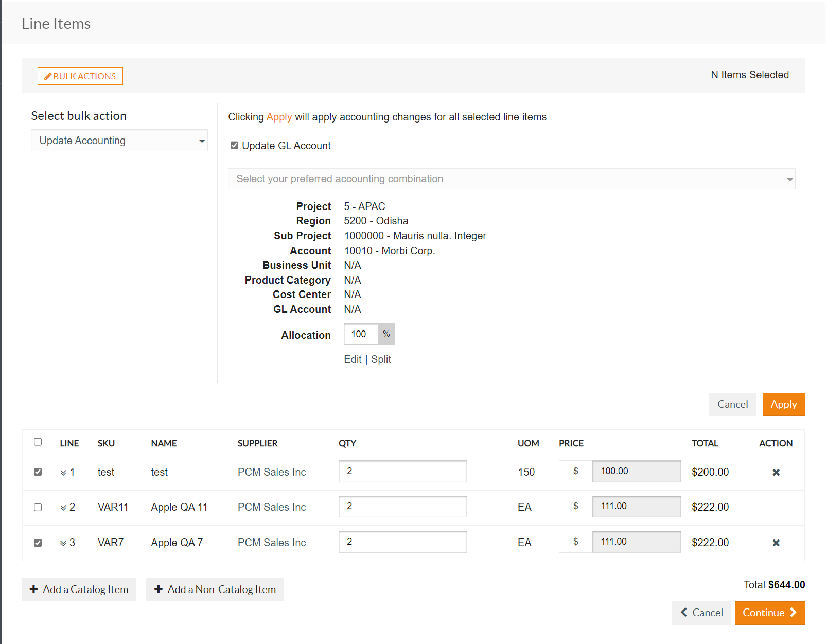Screen dimensions: 827x644
Task: Click the price field for Apple QA 11
Action: click(x=637, y=507)
